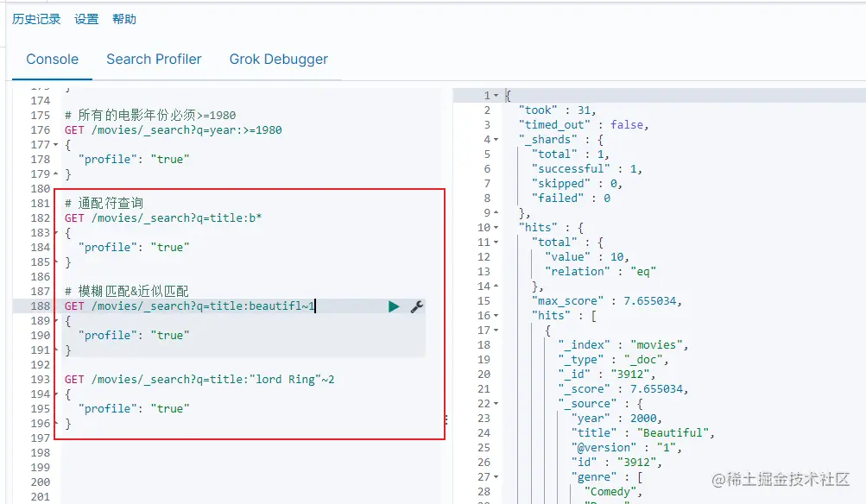Click the fold-end marker at response line 14

pyautogui.click(x=496, y=286)
